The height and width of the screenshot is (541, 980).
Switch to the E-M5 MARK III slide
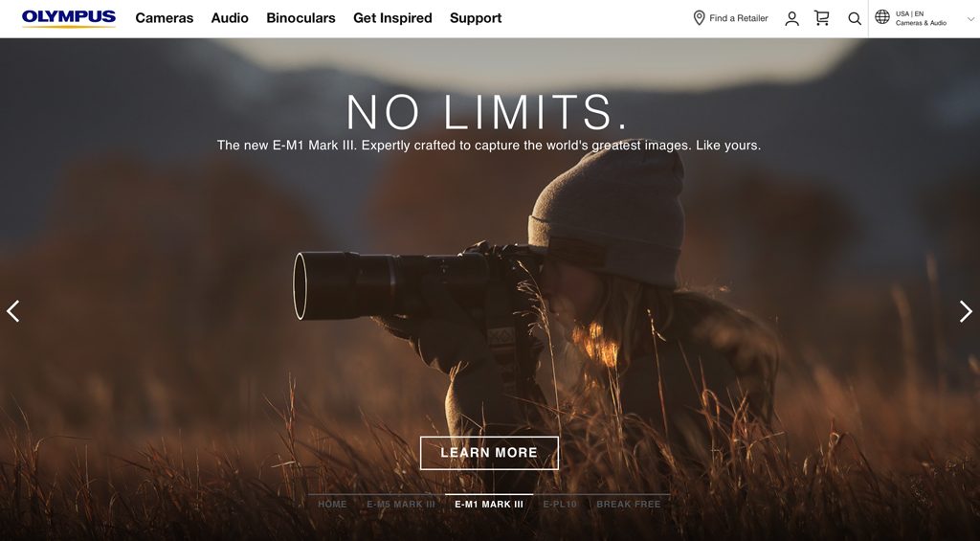click(401, 504)
